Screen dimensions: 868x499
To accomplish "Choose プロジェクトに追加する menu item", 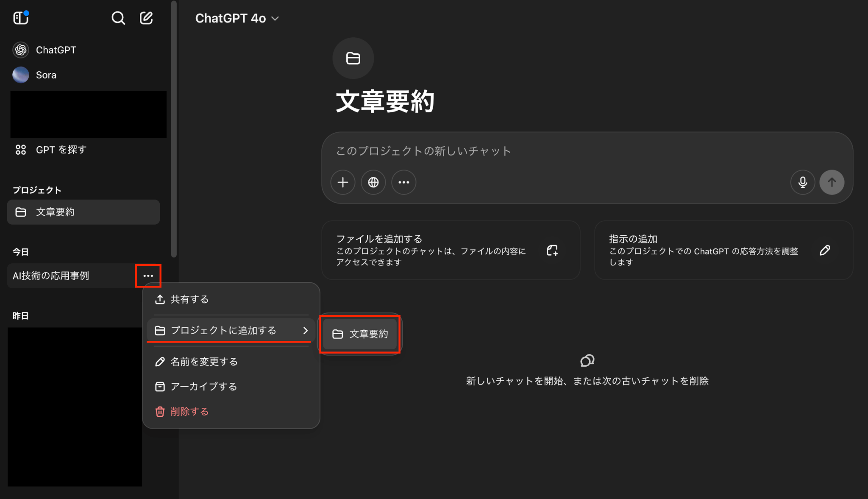I will pyautogui.click(x=231, y=330).
